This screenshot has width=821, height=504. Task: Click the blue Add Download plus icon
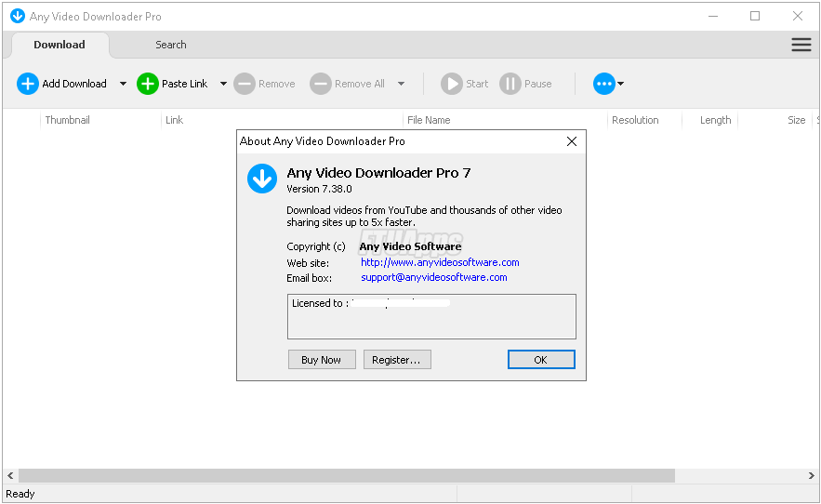pos(28,84)
